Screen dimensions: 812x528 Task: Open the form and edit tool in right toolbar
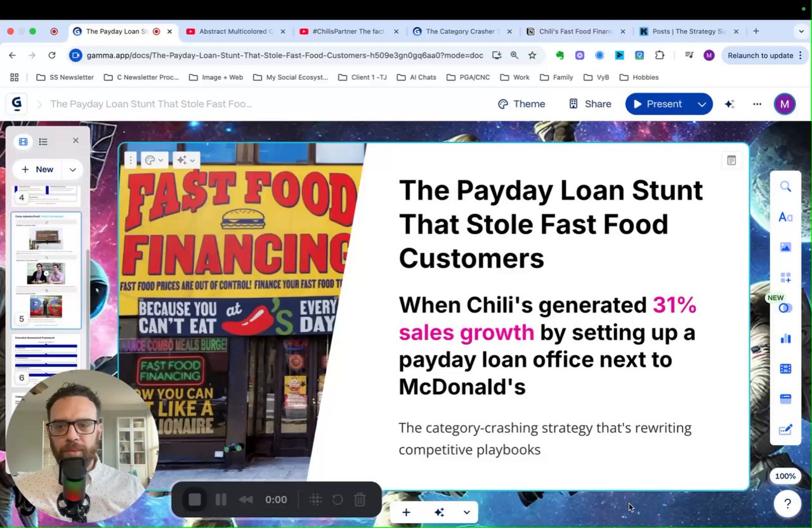tap(785, 430)
